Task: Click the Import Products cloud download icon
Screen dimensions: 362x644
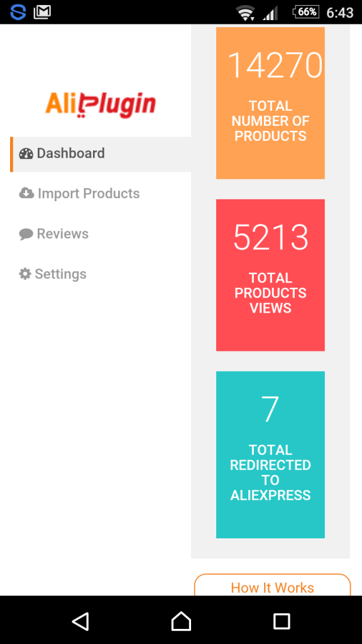Action: (x=26, y=193)
